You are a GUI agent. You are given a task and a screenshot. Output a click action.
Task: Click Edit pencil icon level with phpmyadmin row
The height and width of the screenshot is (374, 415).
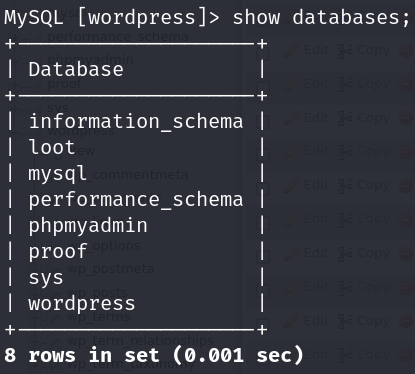tap(291, 220)
